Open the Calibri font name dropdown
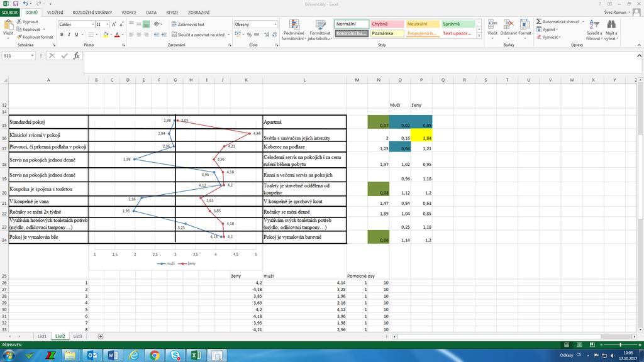Screen dimensions: 644x362 (x=93, y=25)
